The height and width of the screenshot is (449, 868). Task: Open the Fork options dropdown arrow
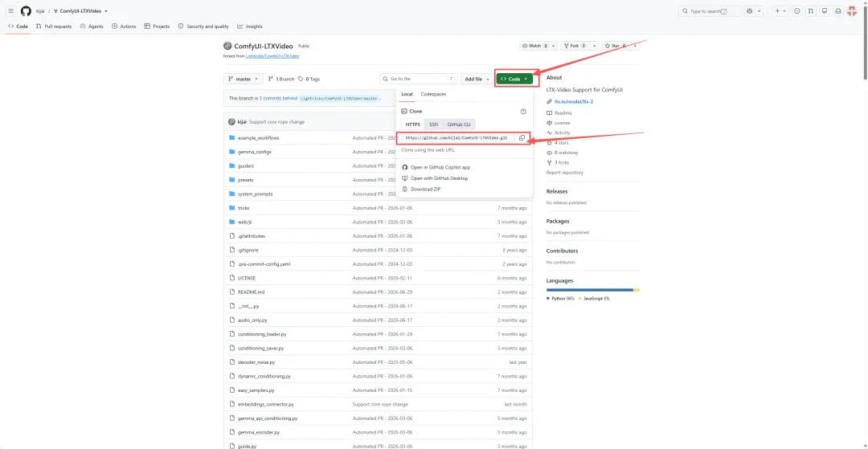pyautogui.click(x=594, y=46)
